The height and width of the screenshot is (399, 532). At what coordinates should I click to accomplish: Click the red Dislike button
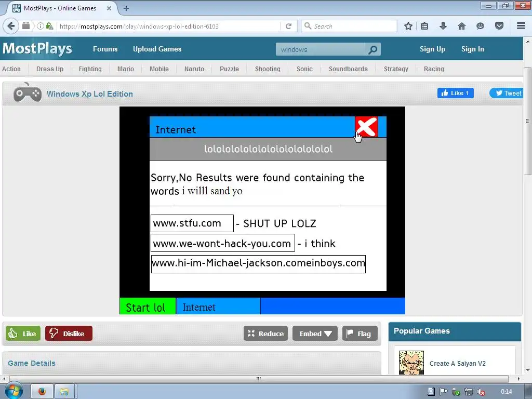click(69, 334)
